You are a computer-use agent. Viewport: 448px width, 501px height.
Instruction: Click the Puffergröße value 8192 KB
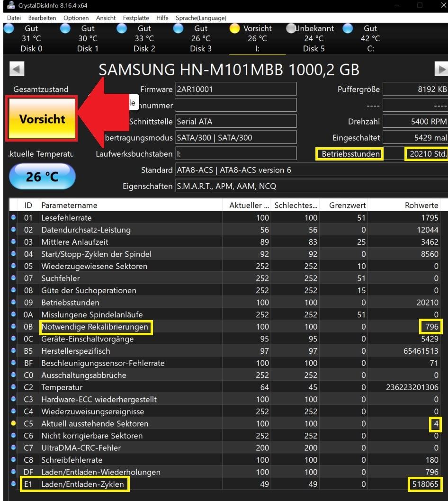tap(415, 89)
